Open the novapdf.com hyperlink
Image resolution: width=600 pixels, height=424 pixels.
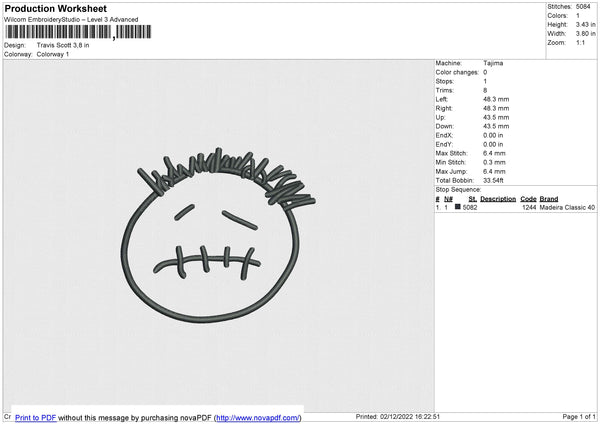point(258,417)
